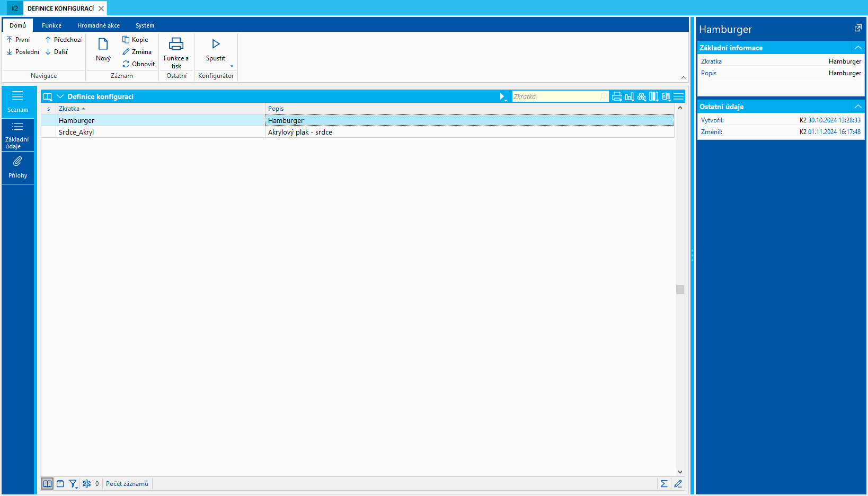Screen dimensions: 868x496
Task: Click the Hamburger Popis cell
Action: point(470,120)
